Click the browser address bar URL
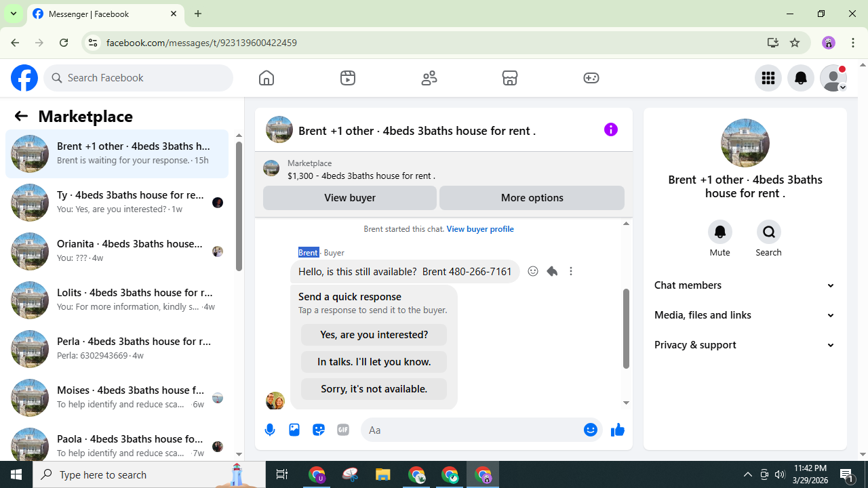The width and height of the screenshot is (868, 488). (201, 43)
